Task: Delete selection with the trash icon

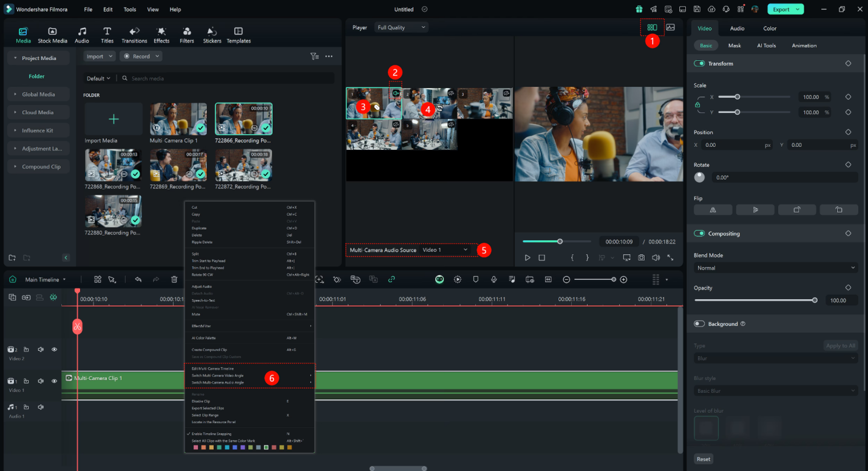Action: click(x=174, y=279)
